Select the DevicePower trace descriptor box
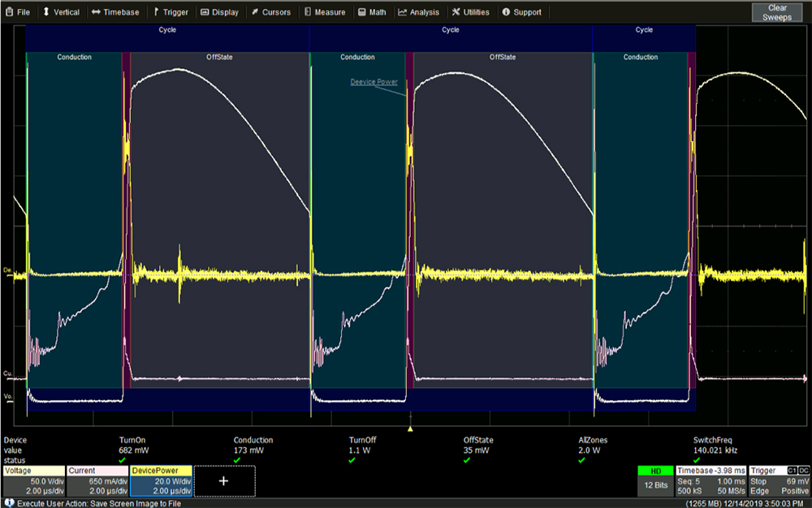 coord(161,480)
